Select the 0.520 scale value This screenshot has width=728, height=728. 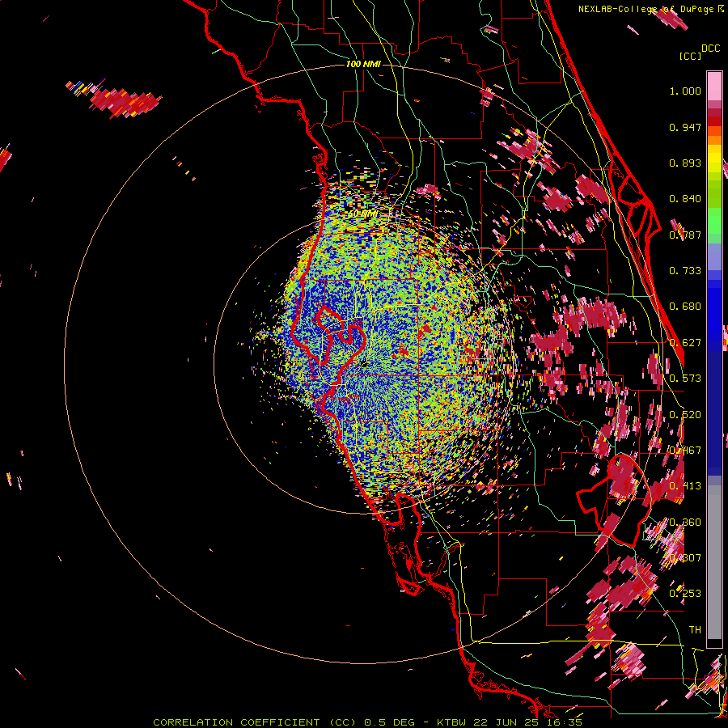point(685,414)
